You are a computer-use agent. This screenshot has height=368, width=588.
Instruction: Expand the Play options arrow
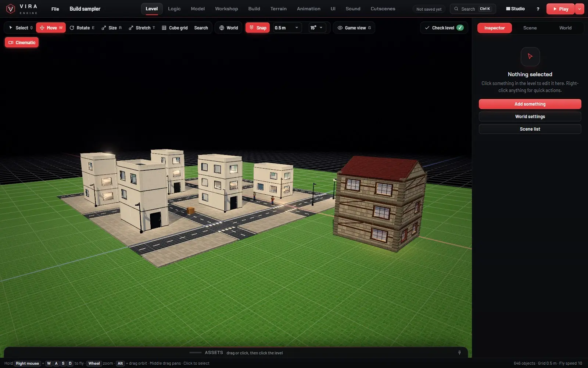tap(580, 9)
